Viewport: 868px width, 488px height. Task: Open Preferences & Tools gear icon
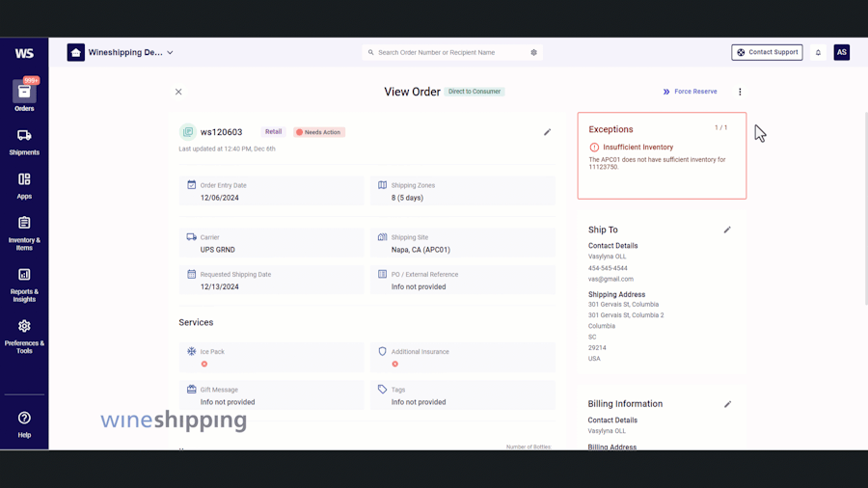coord(24,337)
